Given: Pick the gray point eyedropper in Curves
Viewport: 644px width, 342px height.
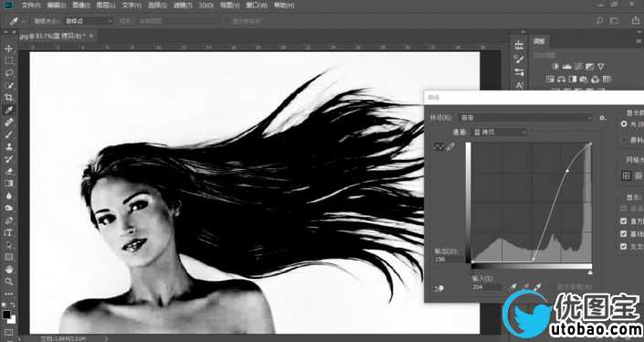Looking at the screenshot, I should tap(525, 286).
